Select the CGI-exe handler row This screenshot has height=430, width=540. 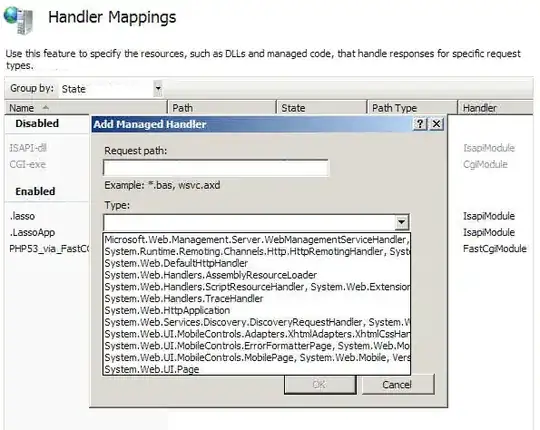28,165
